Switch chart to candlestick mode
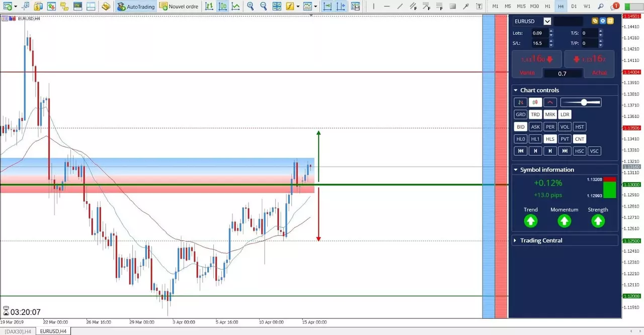 [x=222, y=7]
